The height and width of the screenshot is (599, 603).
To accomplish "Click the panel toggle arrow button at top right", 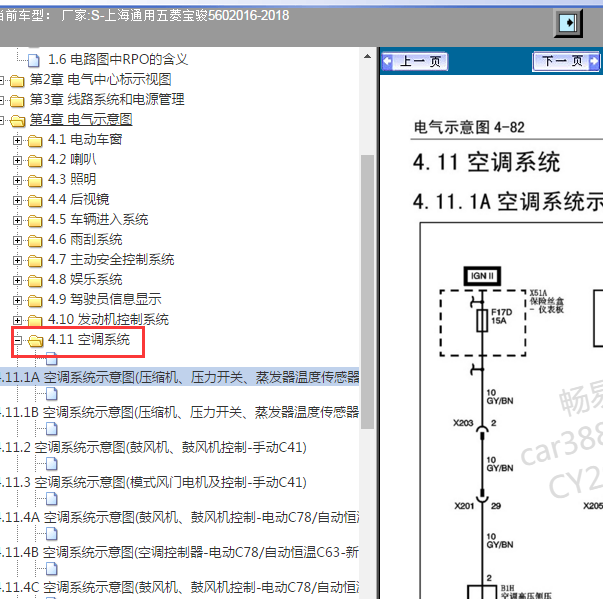I will pyautogui.click(x=568, y=23).
